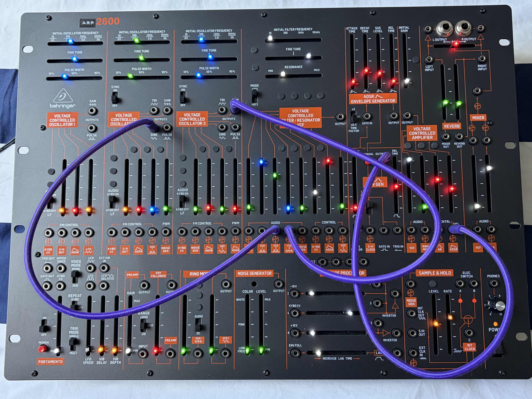The image size is (532, 399).
Task: Click the PORTAMENTO section label
Action: 50,362
